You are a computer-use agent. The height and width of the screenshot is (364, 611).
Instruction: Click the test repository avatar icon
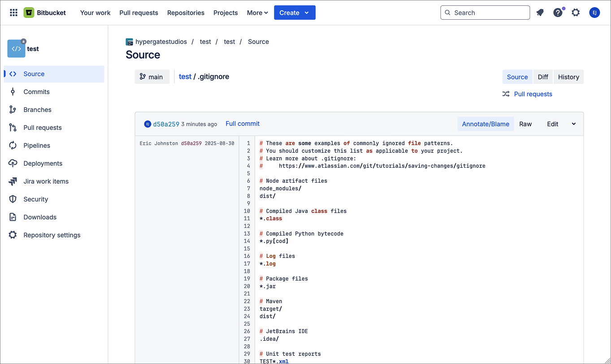pyautogui.click(x=16, y=49)
